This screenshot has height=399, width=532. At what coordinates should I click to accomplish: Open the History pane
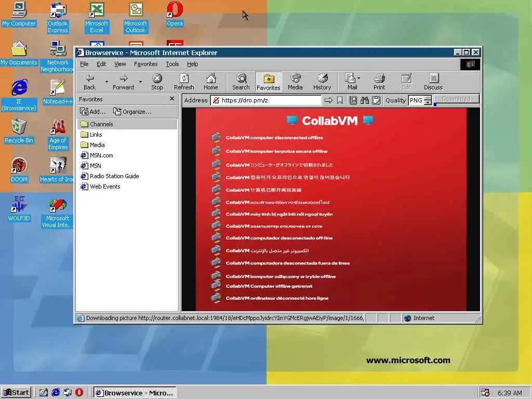322,82
